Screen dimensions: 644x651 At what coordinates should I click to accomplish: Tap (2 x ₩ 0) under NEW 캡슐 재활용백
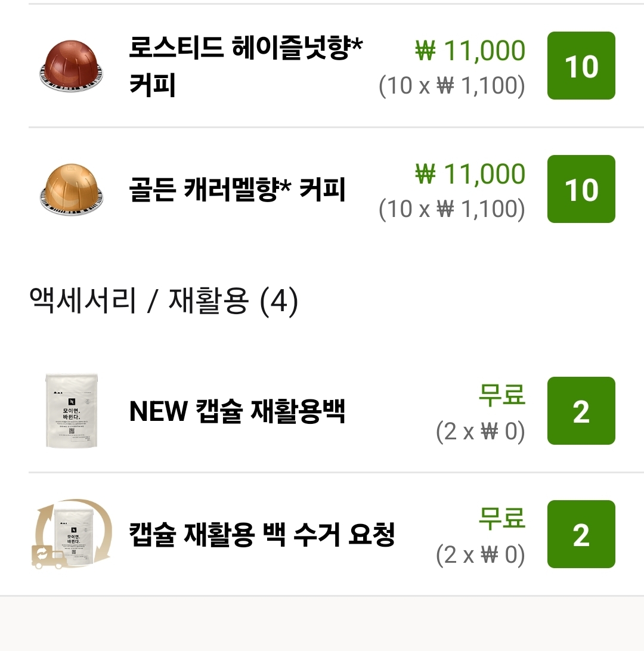coord(480,432)
